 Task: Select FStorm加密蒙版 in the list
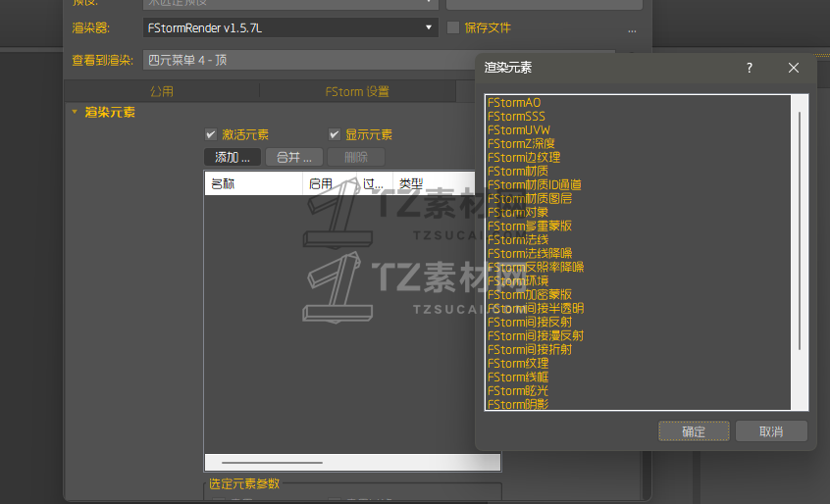(530, 295)
